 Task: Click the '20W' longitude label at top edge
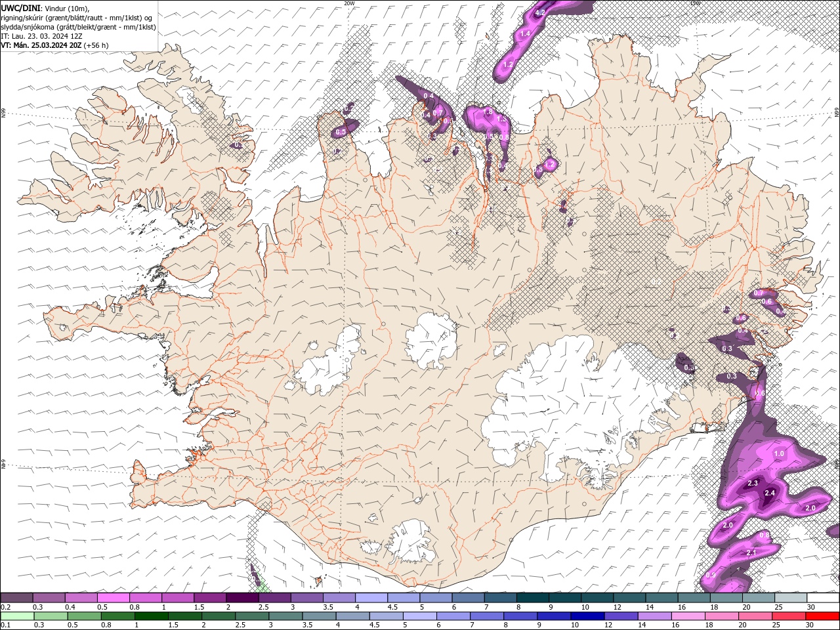pos(348,3)
